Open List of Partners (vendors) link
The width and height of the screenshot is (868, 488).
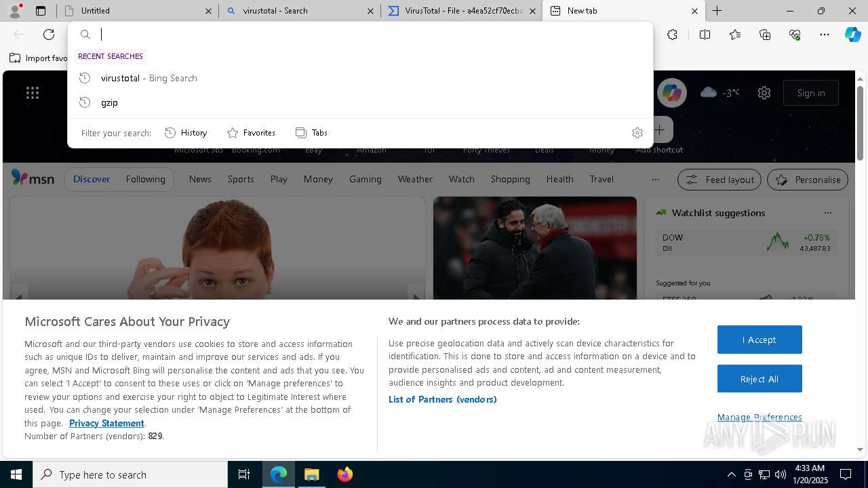coord(443,399)
